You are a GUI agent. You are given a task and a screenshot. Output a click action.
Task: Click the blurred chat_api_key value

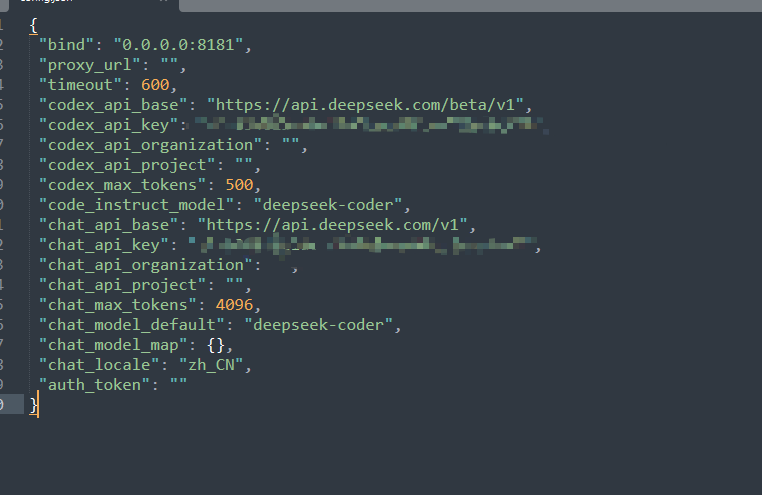[x=362, y=244]
